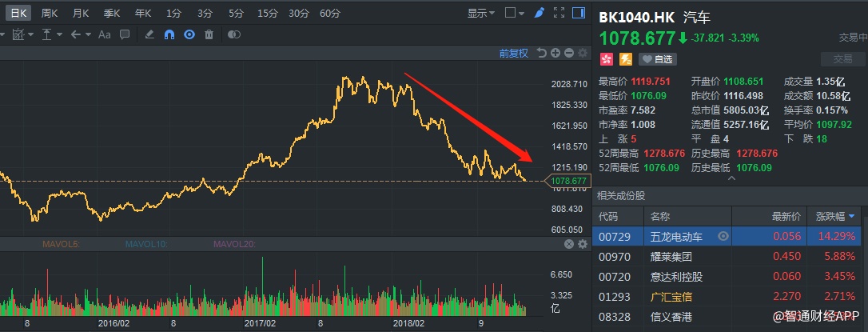This screenshot has width=868, height=332.
Task: Open the 显示 display dropdown
Action: [481, 14]
